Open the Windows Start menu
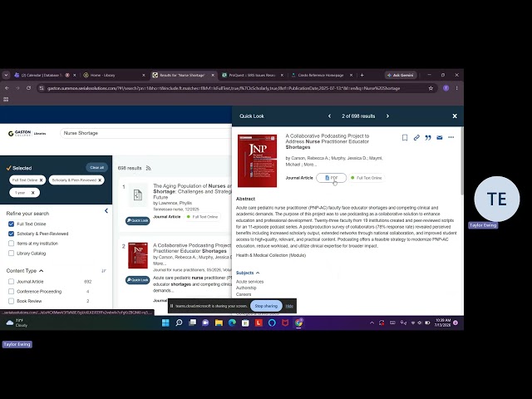The height and width of the screenshot is (399, 532). [165, 323]
